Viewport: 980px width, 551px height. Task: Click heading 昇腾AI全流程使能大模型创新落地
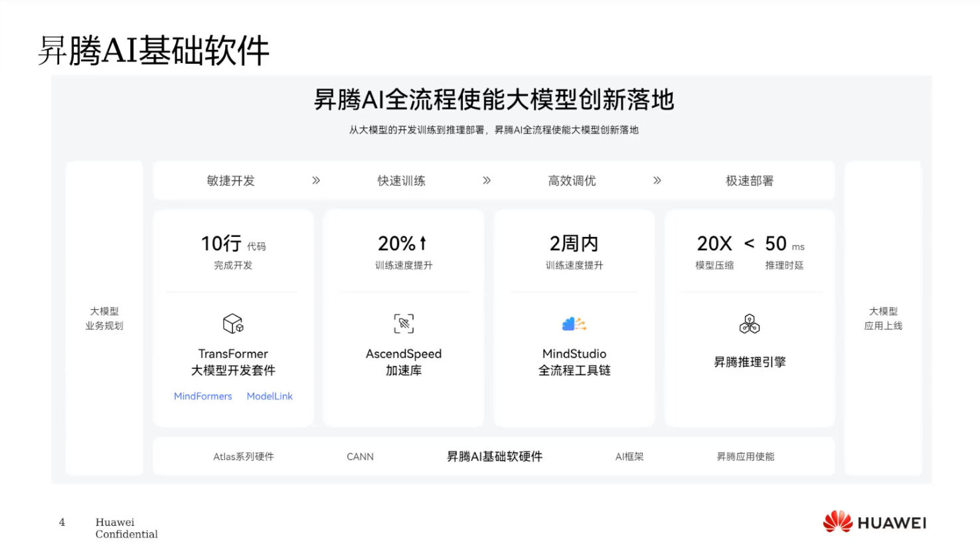pos(494,100)
